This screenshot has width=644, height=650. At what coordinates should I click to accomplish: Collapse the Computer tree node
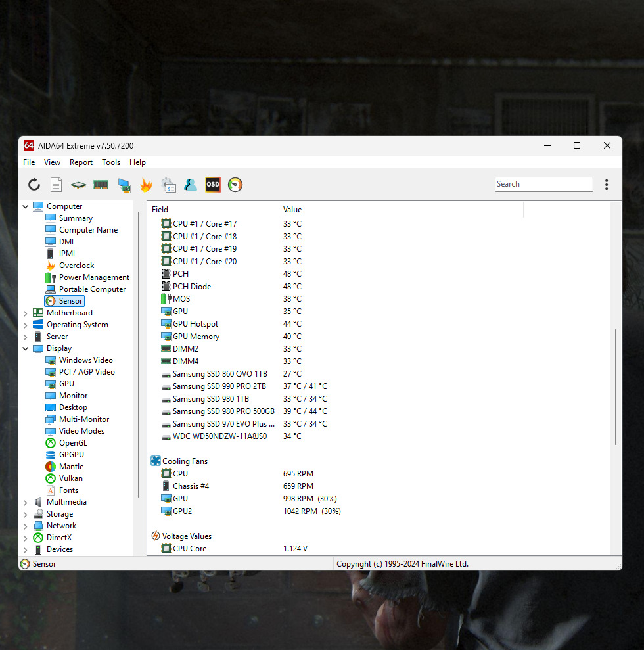[25, 206]
